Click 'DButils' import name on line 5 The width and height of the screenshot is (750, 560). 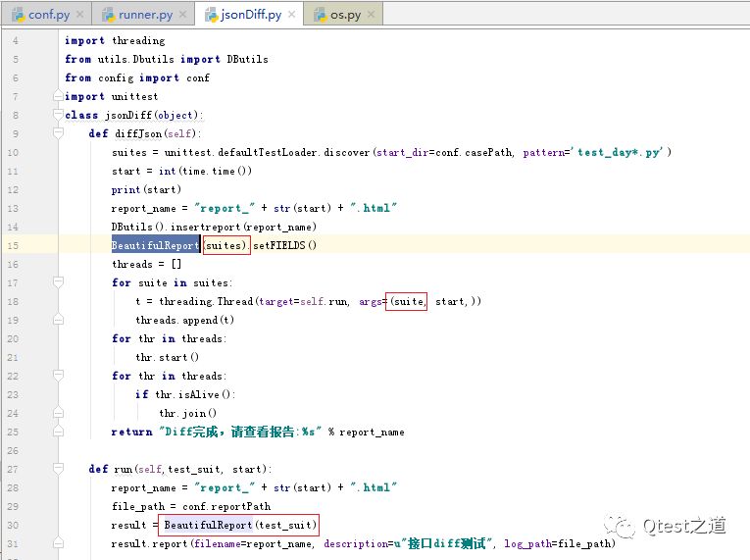(247, 60)
